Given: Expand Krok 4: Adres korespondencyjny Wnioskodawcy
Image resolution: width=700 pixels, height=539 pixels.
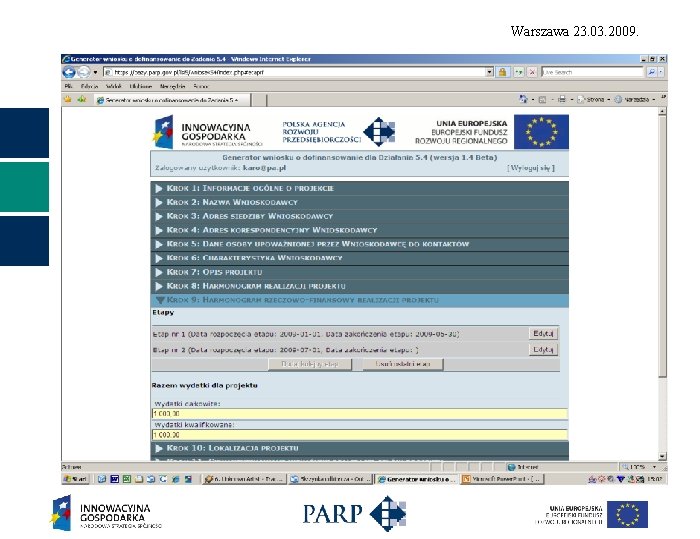Looking at the screenshot, I should click(x=359, y=230).
